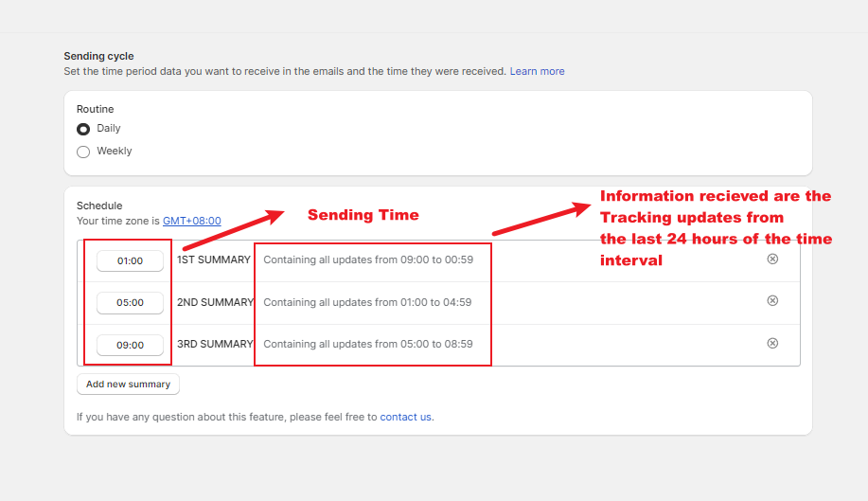Remove the 2ND SUMMARY row
This screenshot has height=501, width=868.
tap(772, 300)
